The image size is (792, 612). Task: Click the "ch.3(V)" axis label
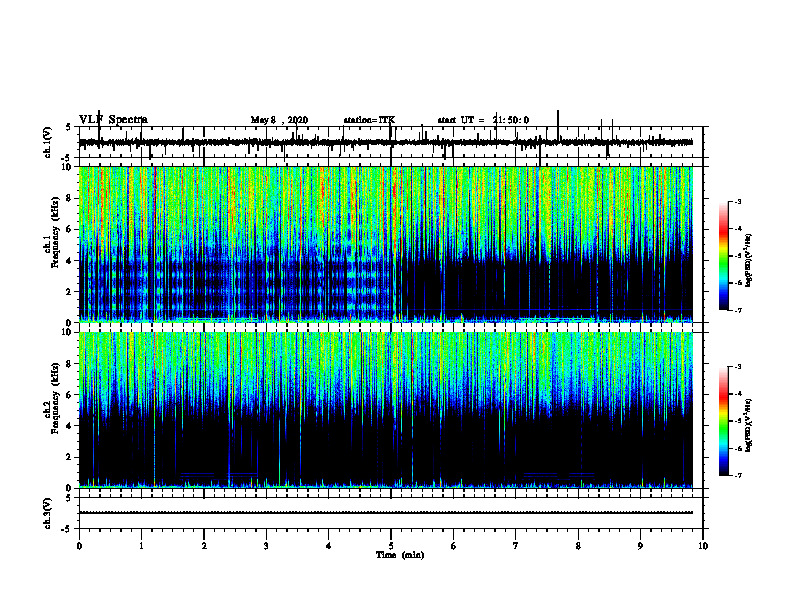[48, 514]
